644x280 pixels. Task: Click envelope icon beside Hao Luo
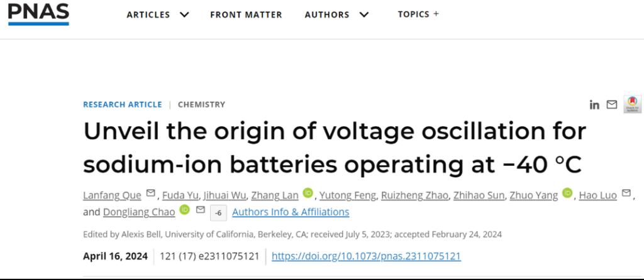626,193
